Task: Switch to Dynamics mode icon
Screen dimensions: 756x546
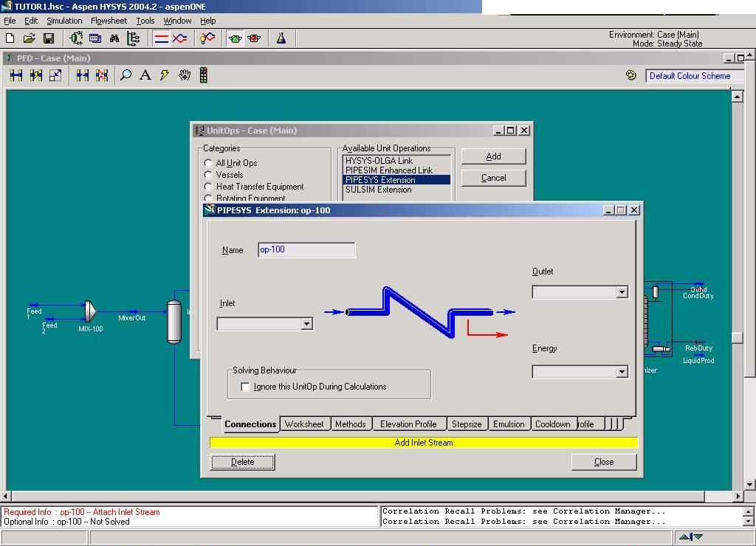Action: tap(180, 38)
